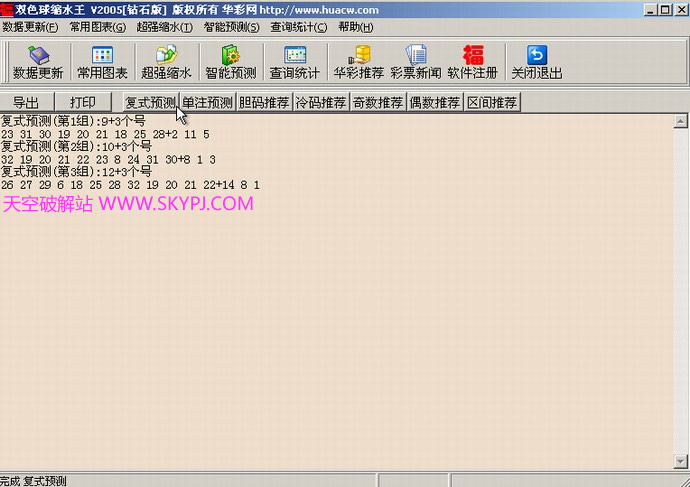Select the 超强缩水 toolbar icon
This screenshot has height=487, width=690.
tap(166, 56)
